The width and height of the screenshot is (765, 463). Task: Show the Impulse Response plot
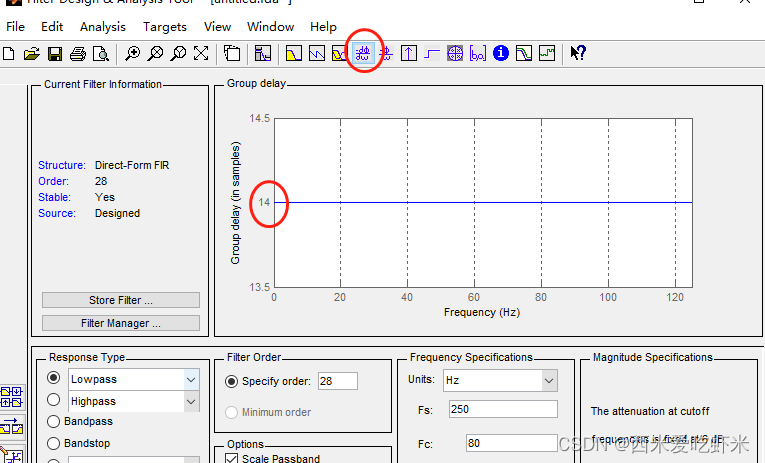409,53
